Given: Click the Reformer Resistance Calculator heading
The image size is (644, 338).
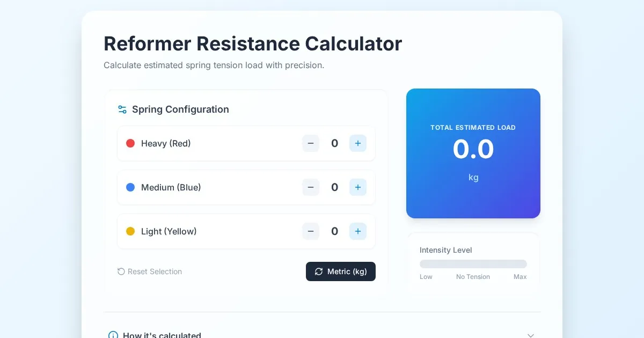Looking at the screenshot, I should [x=253, y=43].
